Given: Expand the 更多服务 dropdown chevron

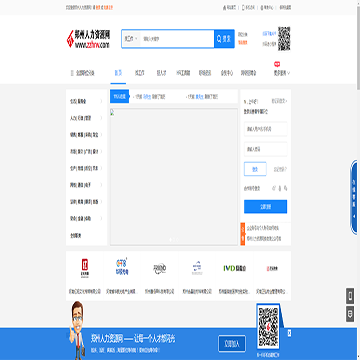Looking at the screenshot, I should pyautogui.click(x=288, y=73).
